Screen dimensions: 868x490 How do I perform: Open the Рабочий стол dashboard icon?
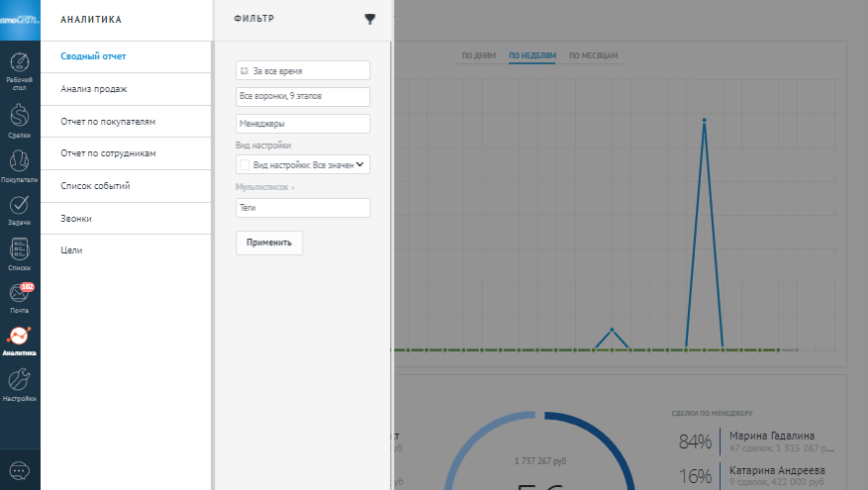pyautogui.click(x=20, y=69)
